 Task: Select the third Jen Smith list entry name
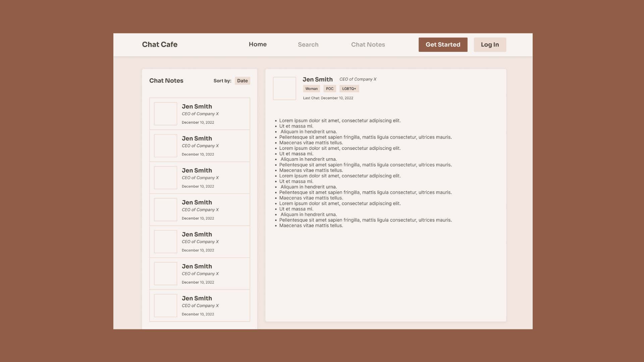[197, 171]
